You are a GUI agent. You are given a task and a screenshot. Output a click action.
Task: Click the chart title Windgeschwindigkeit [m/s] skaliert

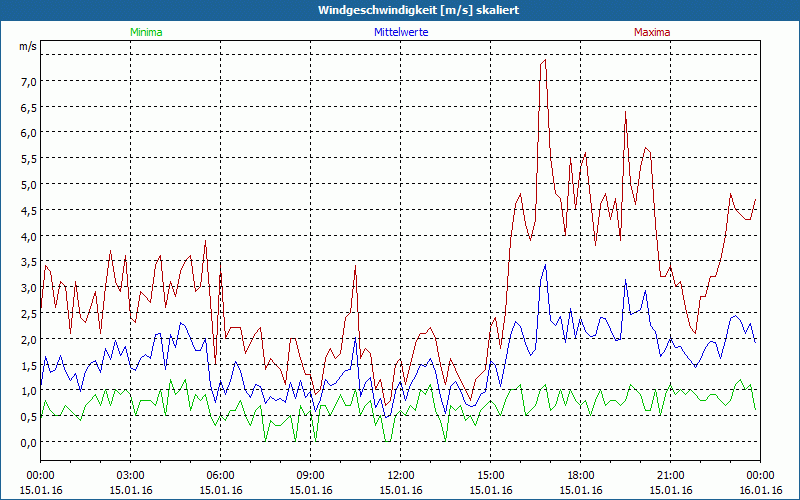(418, 10)
